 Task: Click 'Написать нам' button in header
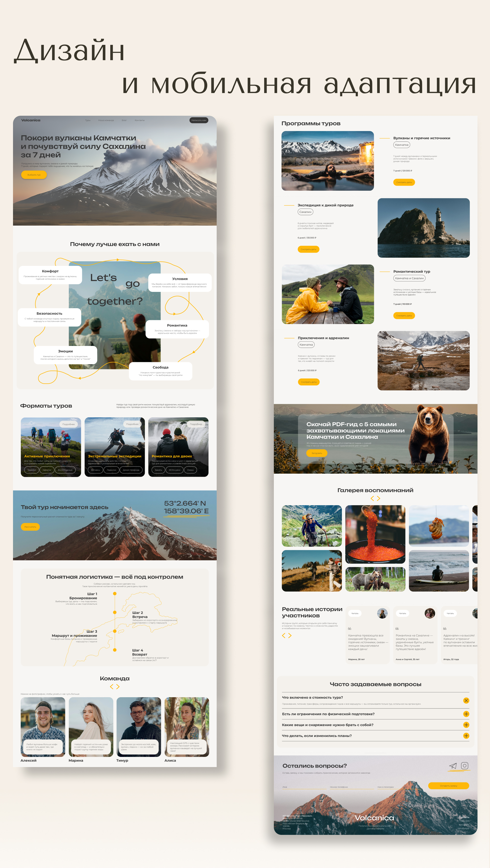click(x=199, y=120)
